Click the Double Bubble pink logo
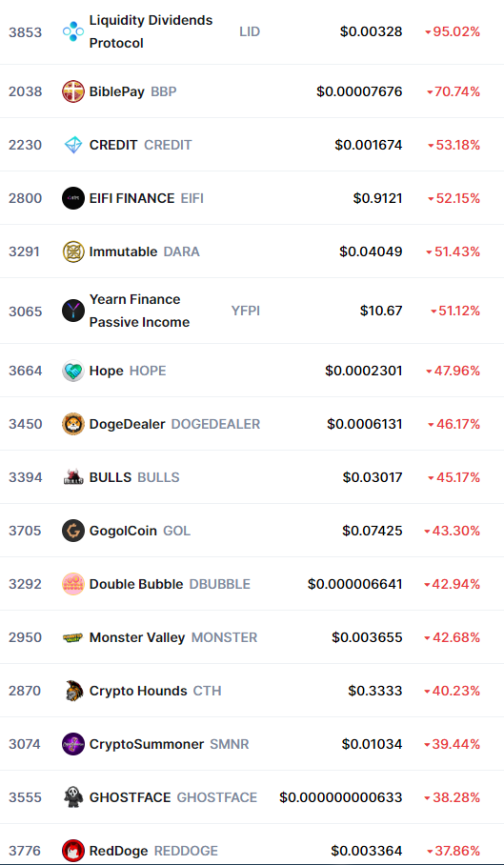Viewport: 504px width, 865px height. click(73, 584)
